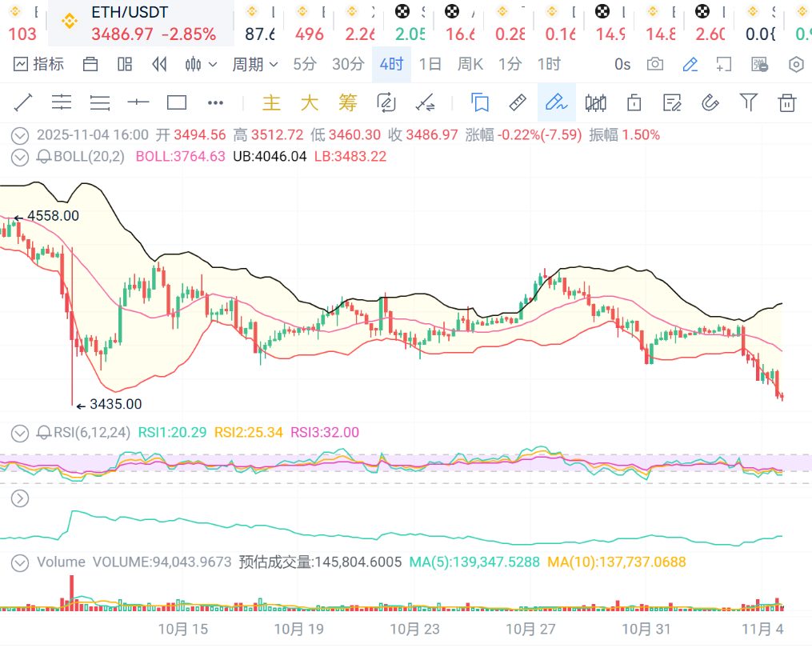The width and height of the screenshot is (812, 648).
Task: Click the rewind replay icon
Action: click(x=159, y=64)
